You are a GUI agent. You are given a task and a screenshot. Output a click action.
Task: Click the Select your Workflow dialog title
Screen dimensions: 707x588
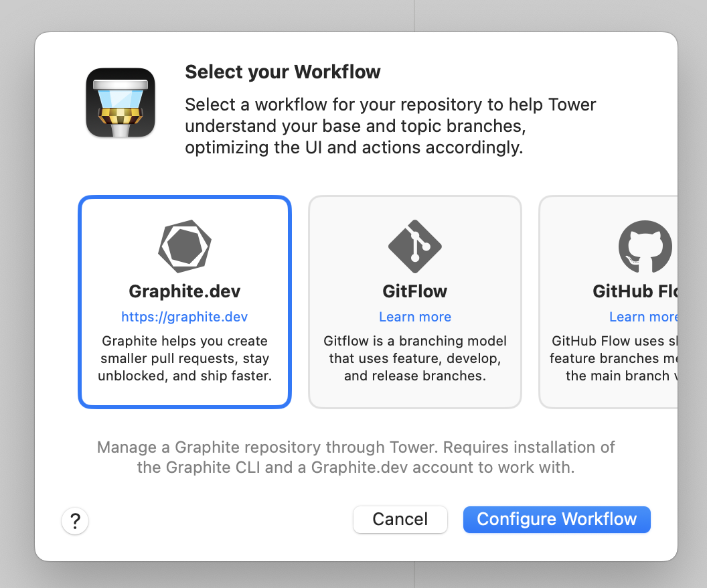point(283,72)
